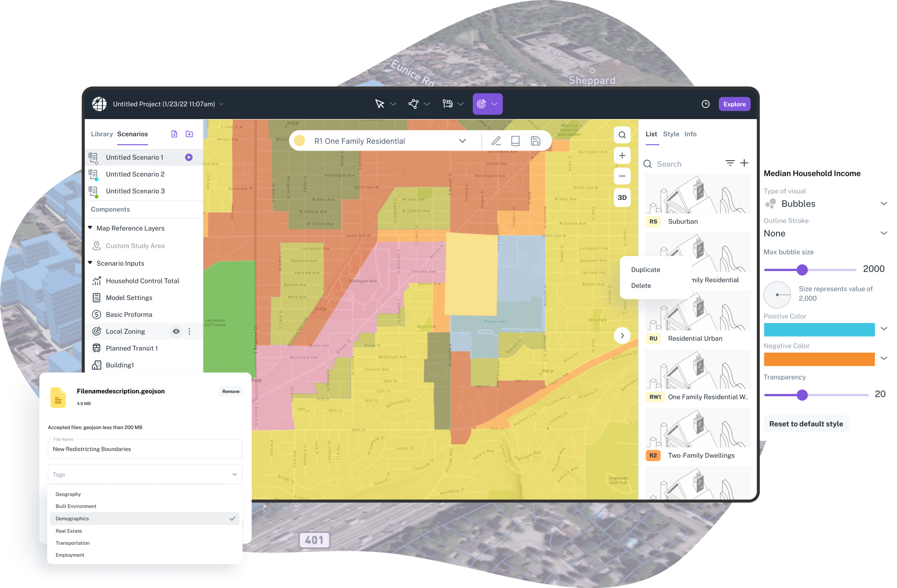This screenshot has height=588, width=897.
Task: Create a new file from Scenarios panel icon
Action: 175,134
